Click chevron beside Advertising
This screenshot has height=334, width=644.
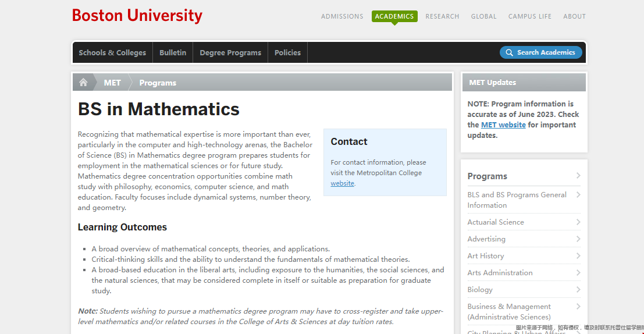578,239
